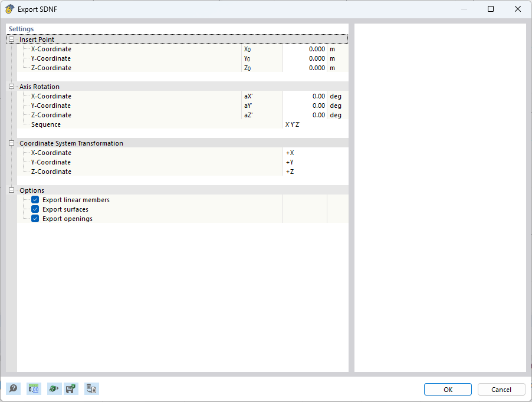Confirm export with the OK button
The image size is (532, 402).
pyautogui.click(x=447, y=389)
